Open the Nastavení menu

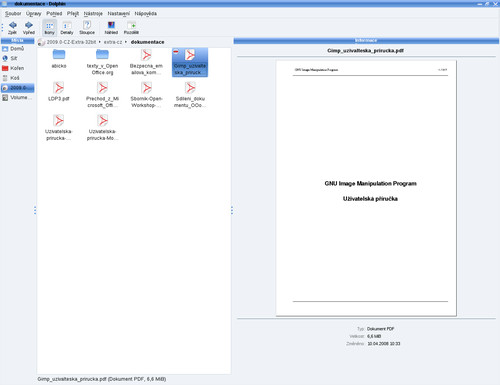(x=119, y=14)
